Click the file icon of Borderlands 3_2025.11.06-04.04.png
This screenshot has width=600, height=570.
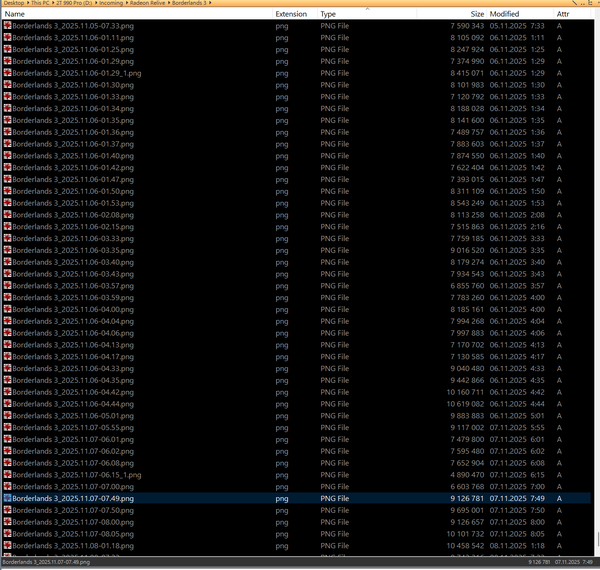pyautogui.click(x=7, y=321)
